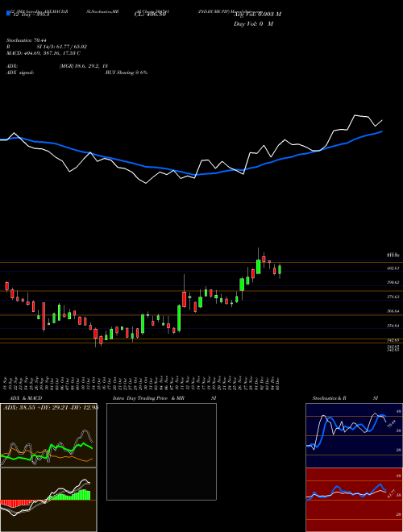Viewport: 403px width, 532px height.
Task: Click inside the empty intraday trading price box
Action: pyautogui.click(x=161, y=451)
